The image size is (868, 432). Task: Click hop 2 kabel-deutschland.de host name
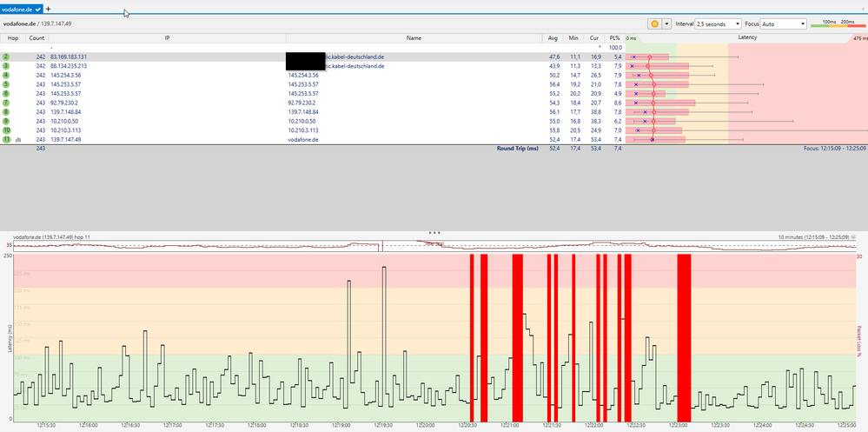pyautogui.click(x=354, y=56)
